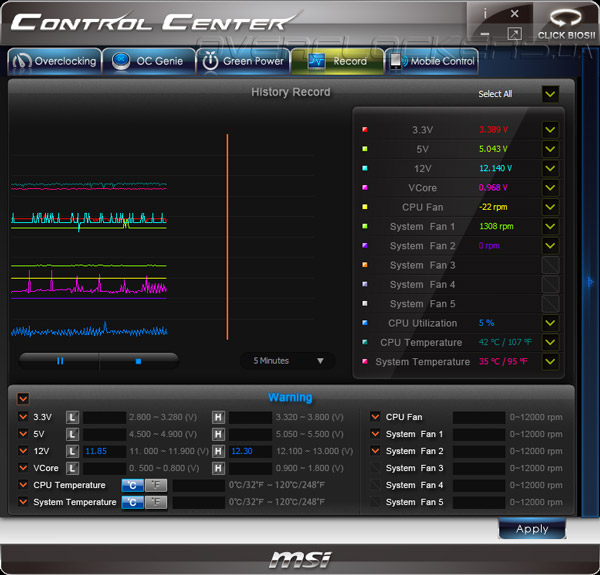Toggle the 12V warning checkbox
The image size is (600, 575).
tap(23, 451)
